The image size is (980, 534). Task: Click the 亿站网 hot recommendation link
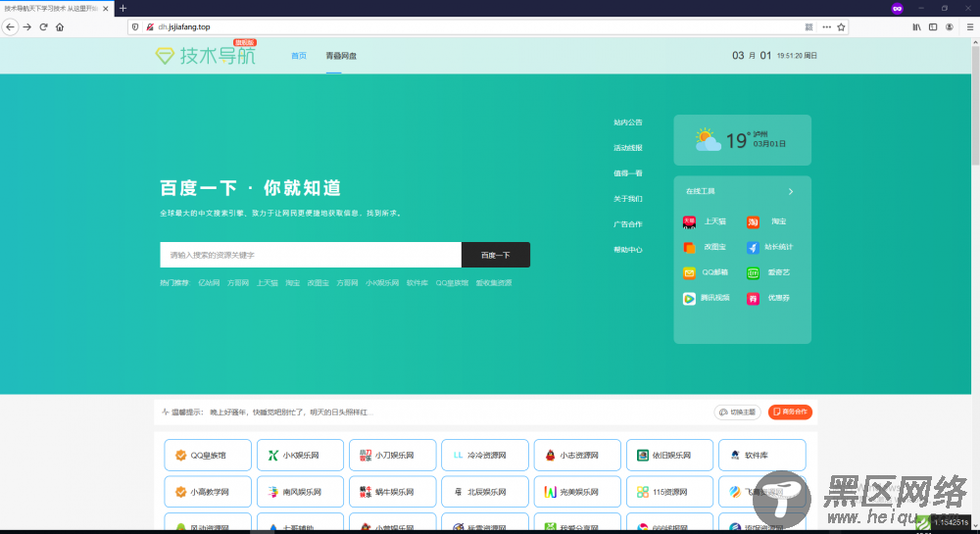[x=209, y=283]
